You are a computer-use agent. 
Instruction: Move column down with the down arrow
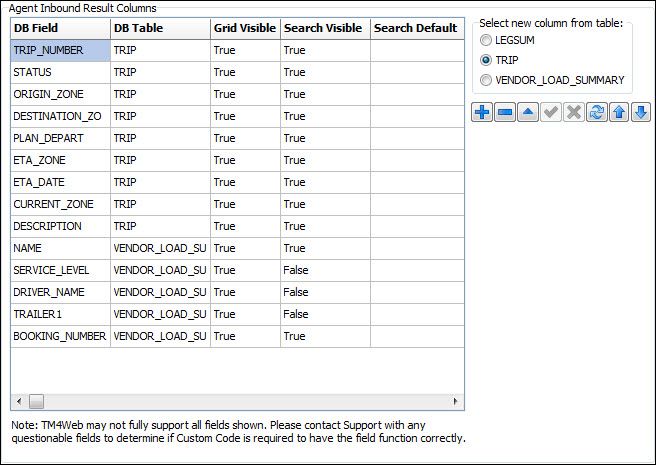pyautogui.click(x=641, y=112)
